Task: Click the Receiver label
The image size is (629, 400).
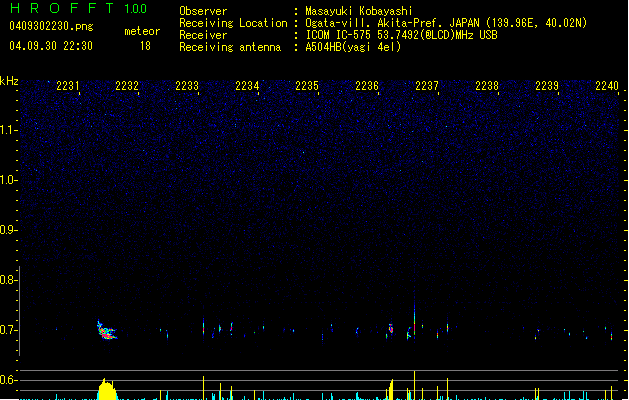Action: [203, 35]
